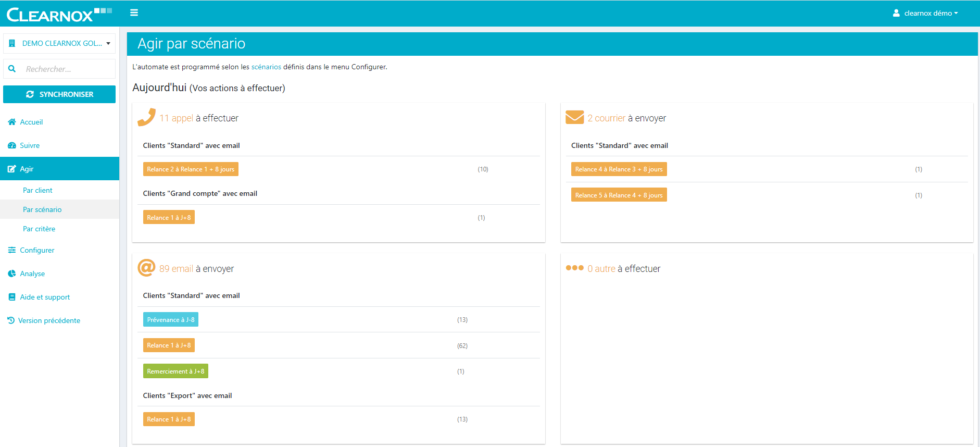
Task: Click the (1) count next to Remerciement
Action: click(x=461, y=371)
